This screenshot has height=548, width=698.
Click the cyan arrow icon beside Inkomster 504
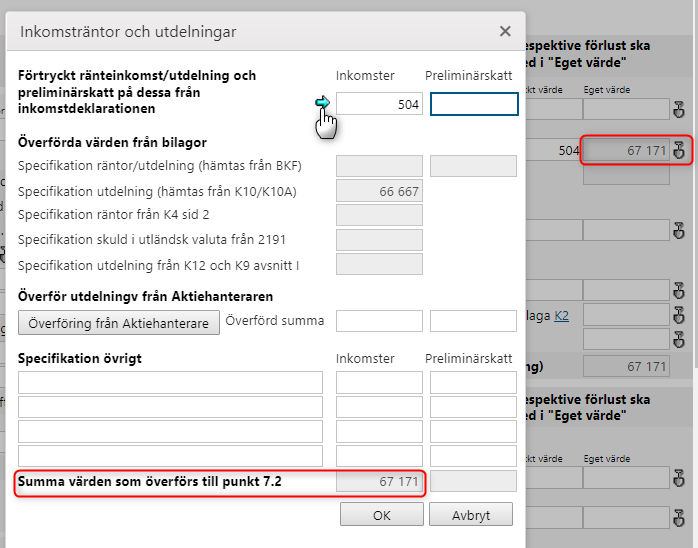tap(322, 102)
